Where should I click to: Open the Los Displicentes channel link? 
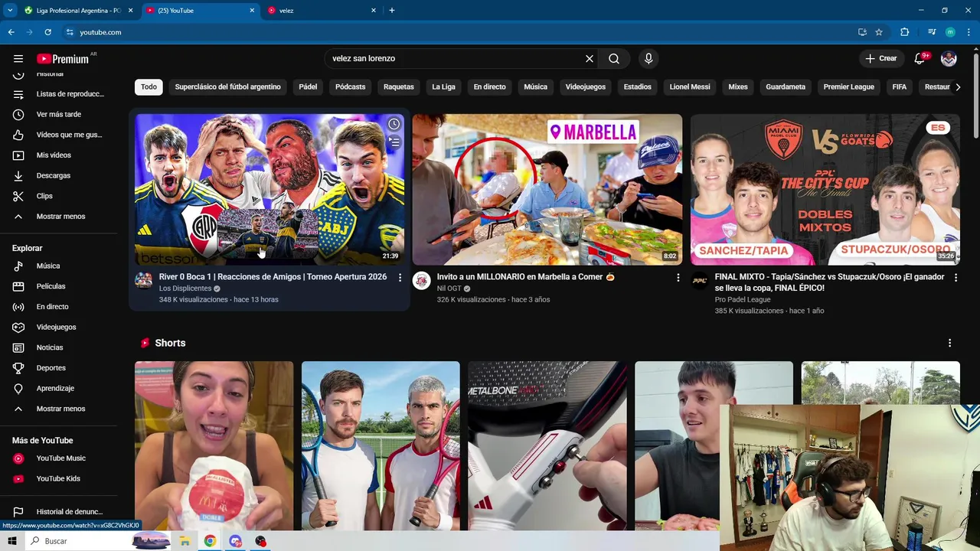(185, 289)
